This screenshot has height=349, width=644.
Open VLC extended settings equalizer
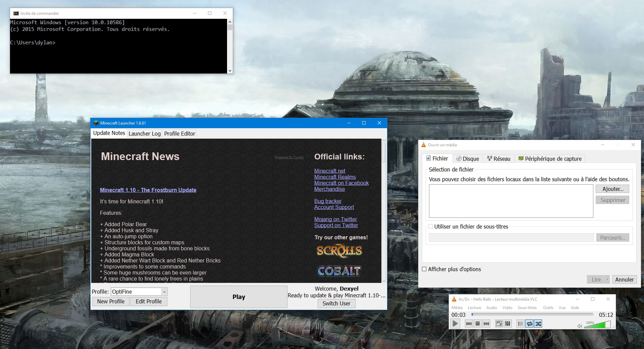508,323
